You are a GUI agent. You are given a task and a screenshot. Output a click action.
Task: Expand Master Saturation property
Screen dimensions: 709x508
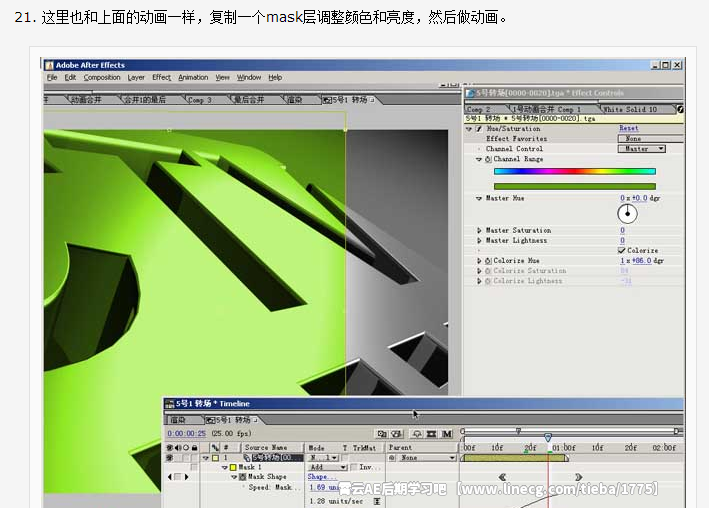pos(479,230)
